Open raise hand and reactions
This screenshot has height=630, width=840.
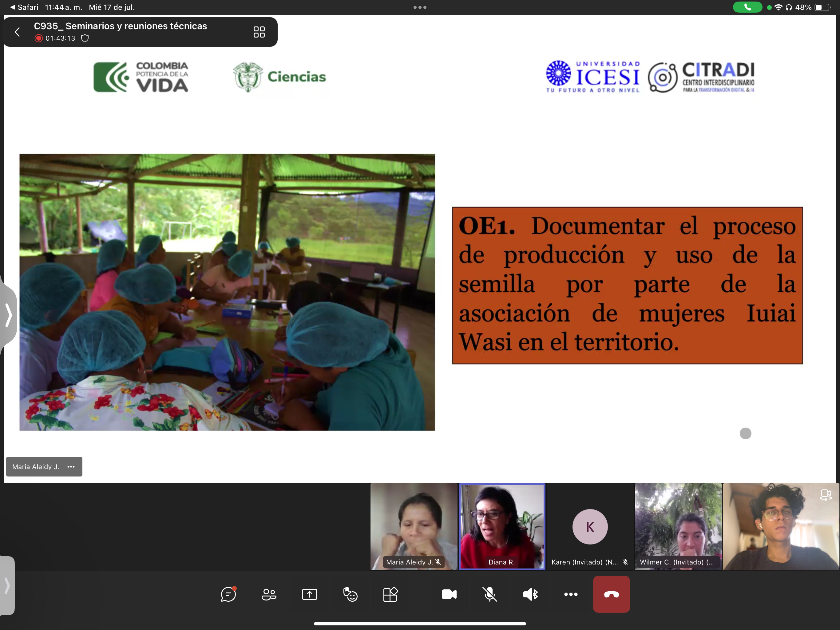[350, 594]
